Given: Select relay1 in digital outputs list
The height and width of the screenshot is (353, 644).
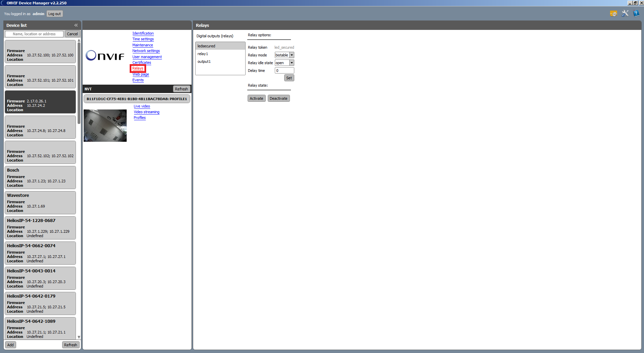Looking at the screenshot, I should (x=203, y=54).
